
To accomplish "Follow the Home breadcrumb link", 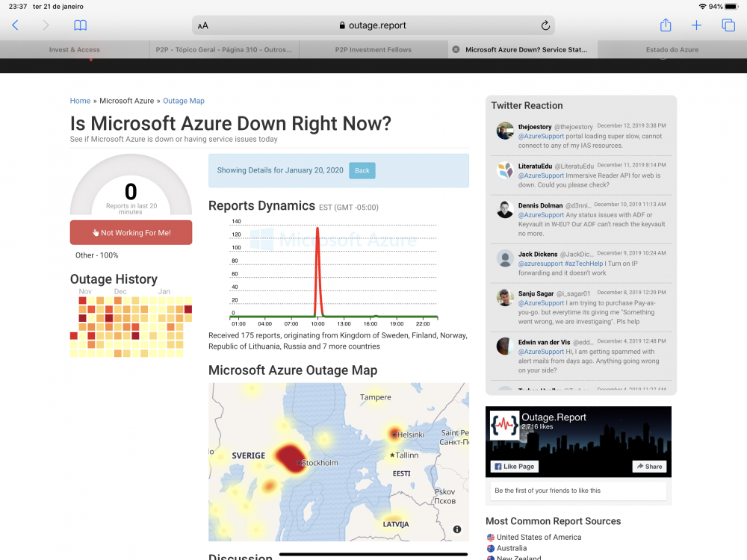I will 80,101.
